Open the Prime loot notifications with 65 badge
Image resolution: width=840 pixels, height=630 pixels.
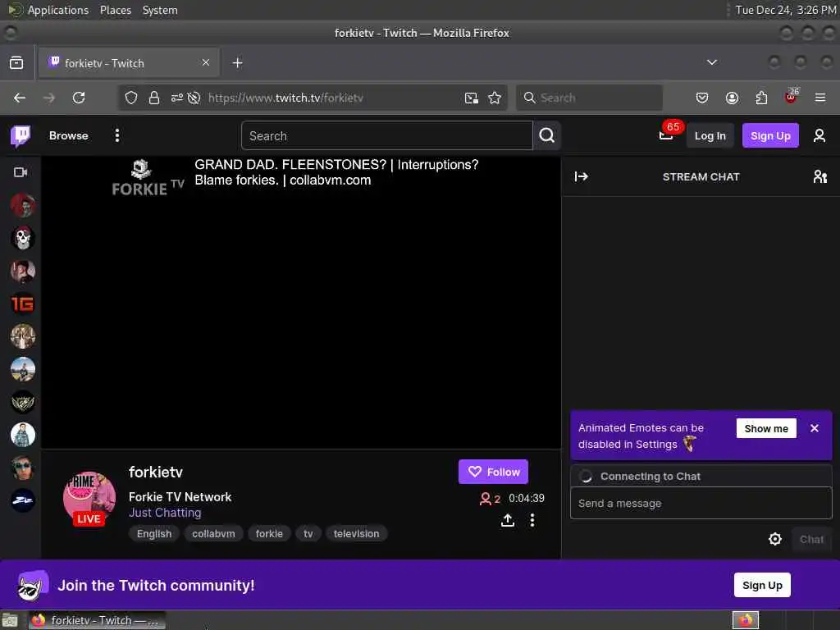coord(666,135)
